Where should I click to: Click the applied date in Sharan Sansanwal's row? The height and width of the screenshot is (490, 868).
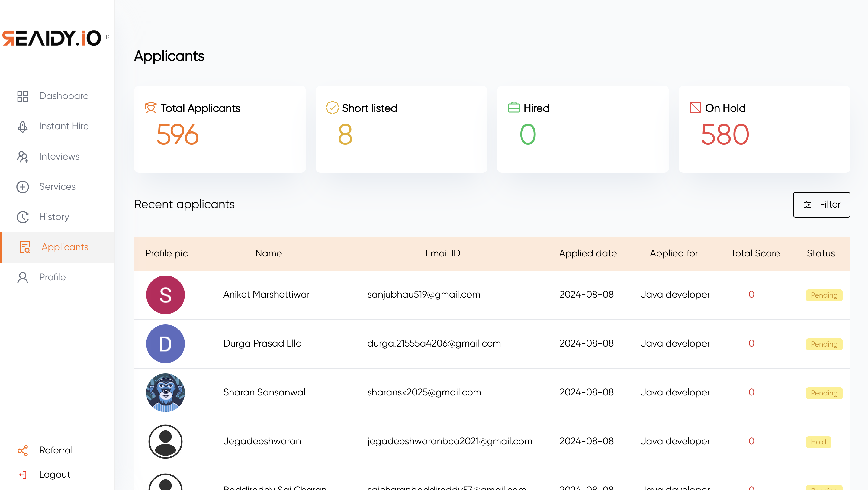pyautogui.click(x=586, y=392)
